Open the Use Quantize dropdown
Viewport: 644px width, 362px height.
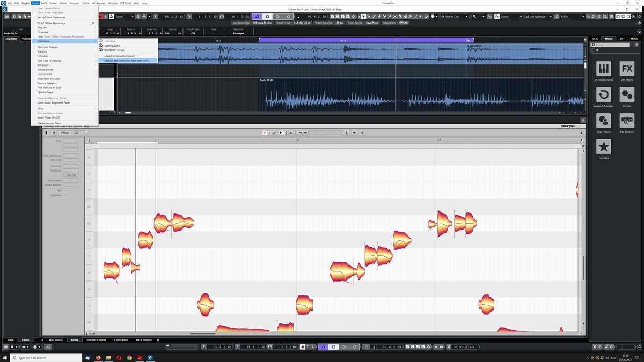pos(539,17)
